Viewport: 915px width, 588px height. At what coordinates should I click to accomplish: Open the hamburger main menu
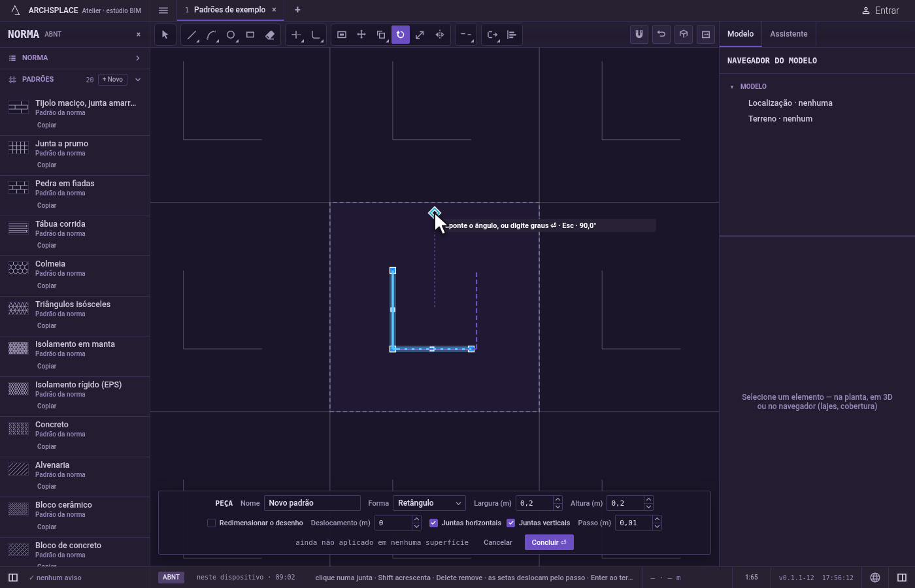coord(163,10)
